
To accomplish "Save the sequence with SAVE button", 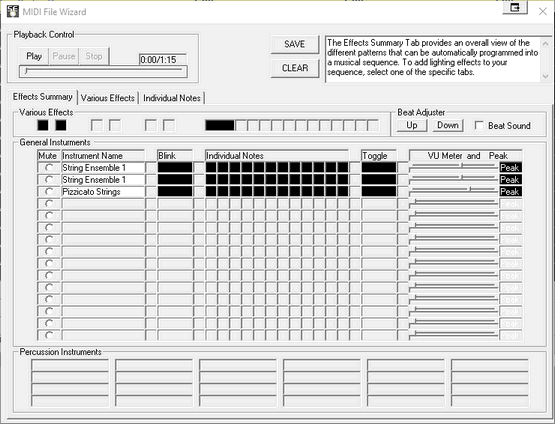I will (x=294, y=44).
